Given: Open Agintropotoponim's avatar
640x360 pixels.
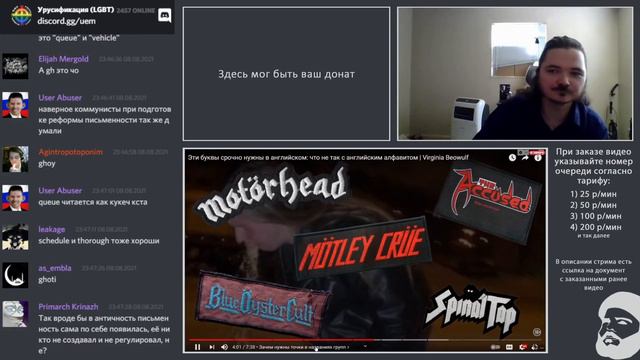Looking at the screenshot, I should (x=16, y=159).
